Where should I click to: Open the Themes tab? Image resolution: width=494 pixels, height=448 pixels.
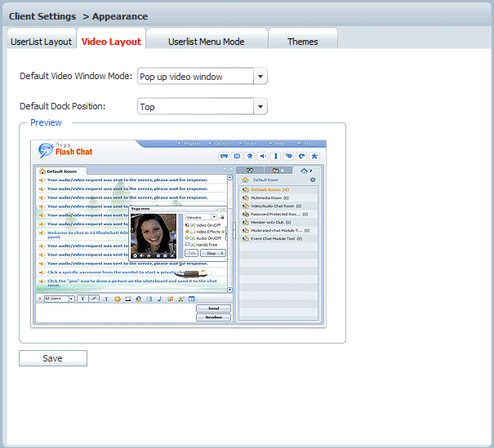click(x=302, y=42)
